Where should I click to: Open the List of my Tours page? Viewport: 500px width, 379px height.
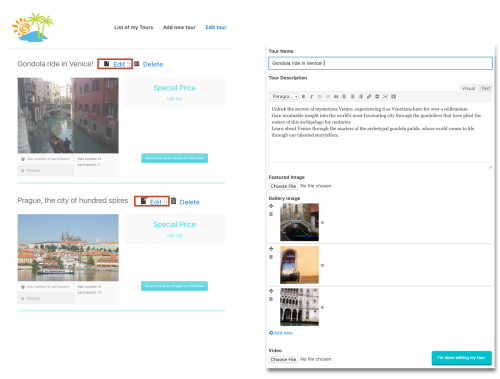pyautogui.click(x=133, y=27)
